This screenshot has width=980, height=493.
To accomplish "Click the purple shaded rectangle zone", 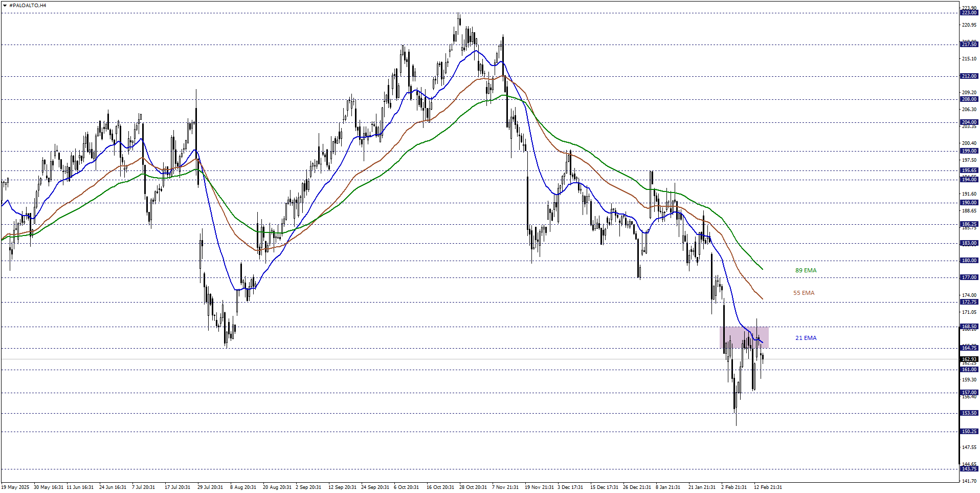I will click(744, 337).
